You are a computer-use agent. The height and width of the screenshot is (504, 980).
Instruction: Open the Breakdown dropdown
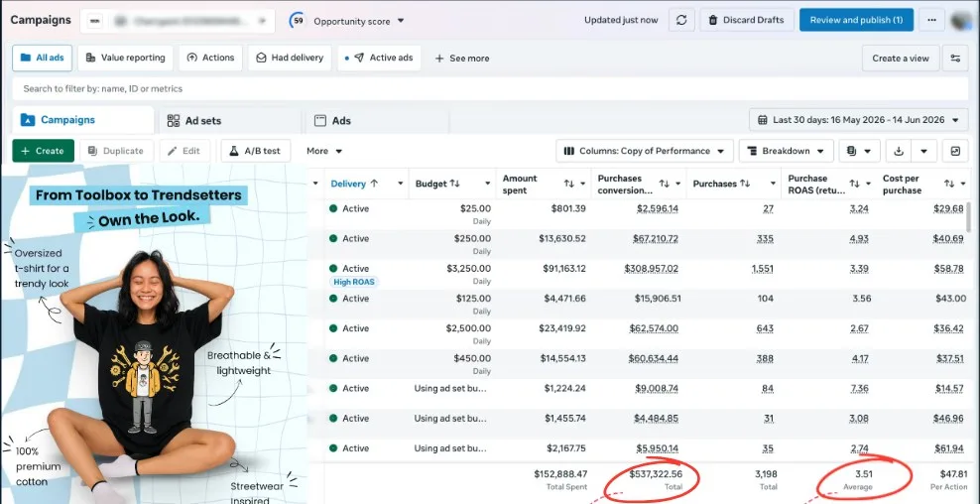(x=786, y=151)
